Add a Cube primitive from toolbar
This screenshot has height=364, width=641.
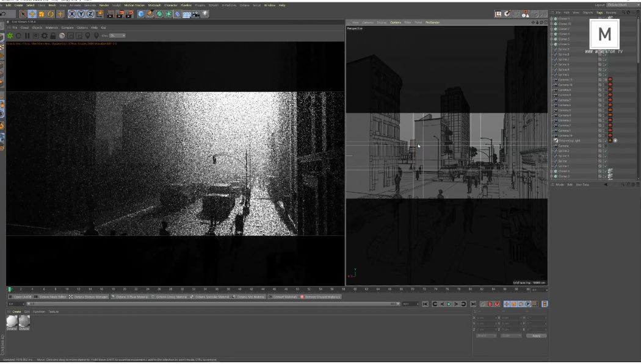point(141,14)
